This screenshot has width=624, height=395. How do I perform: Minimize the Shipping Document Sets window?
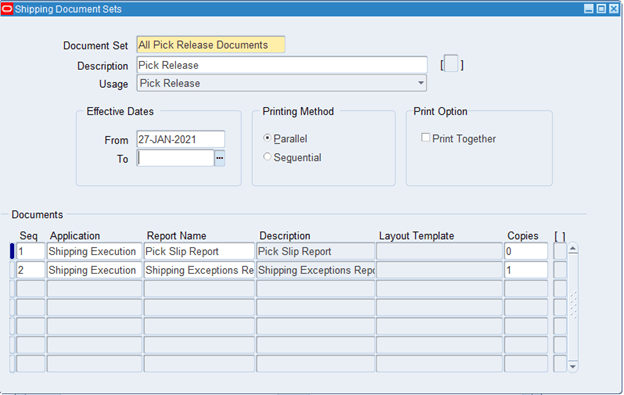click(589, 9)
